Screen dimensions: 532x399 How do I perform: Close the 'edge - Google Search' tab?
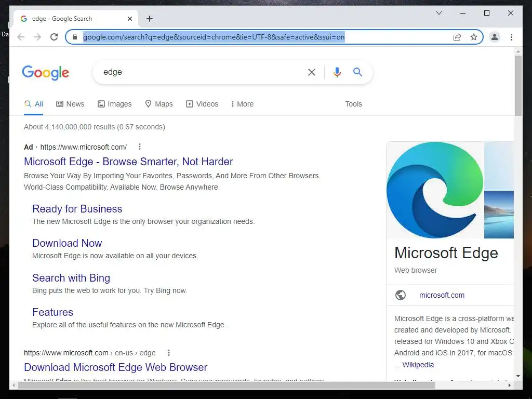pos(129,19)
